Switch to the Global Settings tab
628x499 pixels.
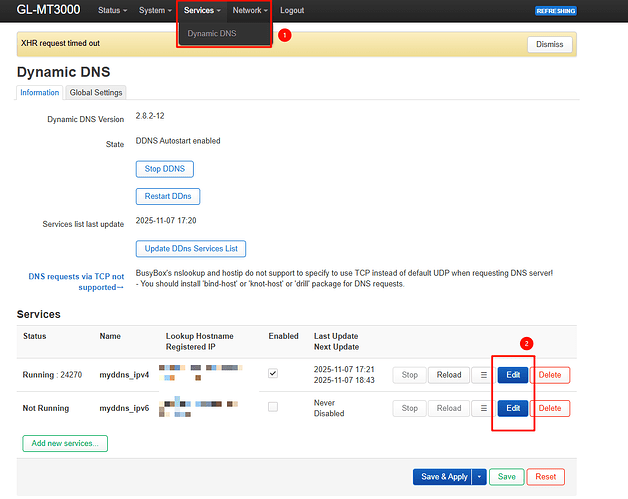click(96, 93)
